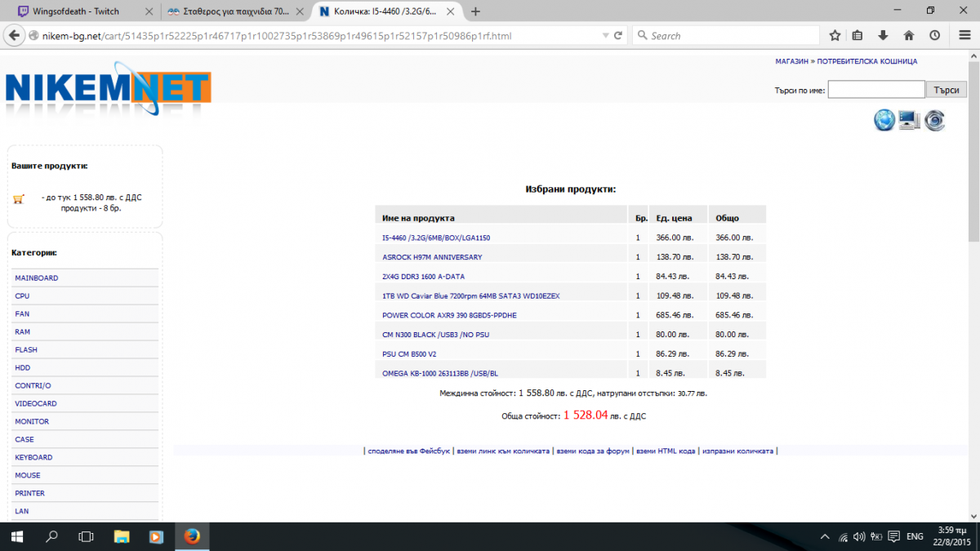Click изпразни количката link
The height and width of the screenshot is (551, 980).
pyautogui.click(x=737, y=451)
